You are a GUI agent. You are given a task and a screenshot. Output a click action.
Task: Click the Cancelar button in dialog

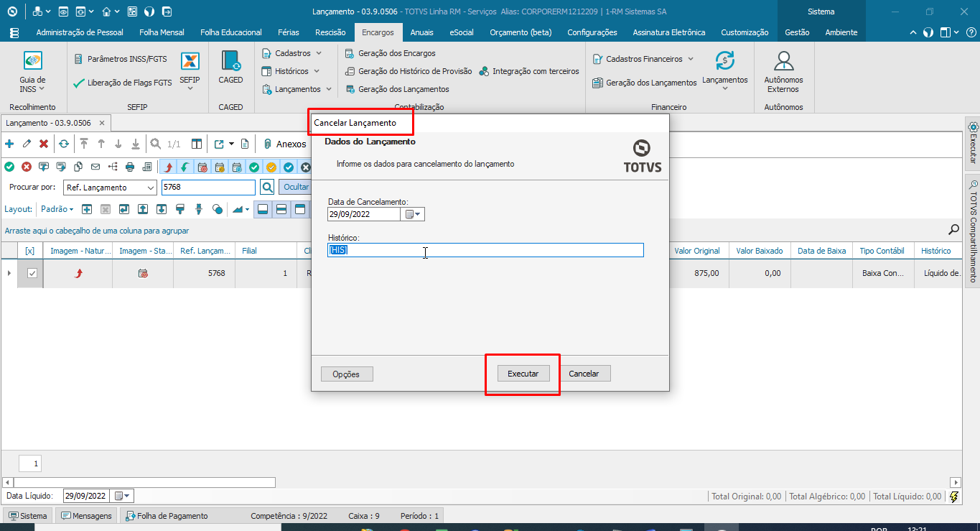click(x=584, y=374)
